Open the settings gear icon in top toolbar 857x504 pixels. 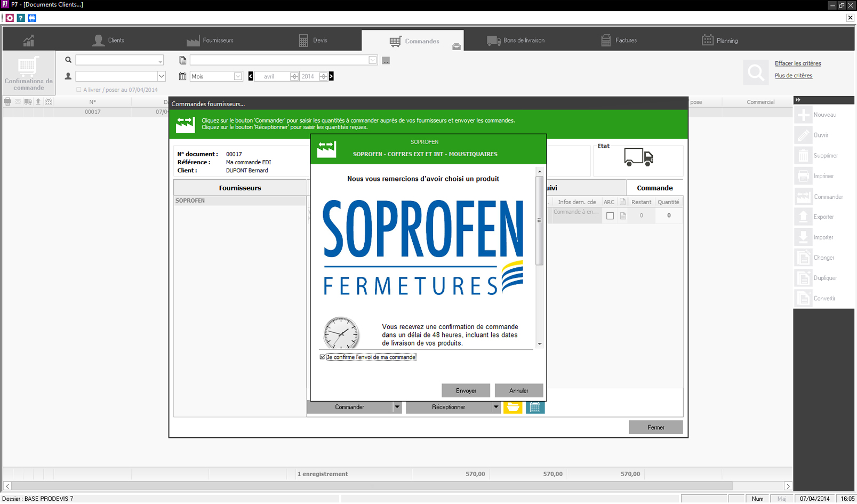pyautogui.click(x=10, y=18)
